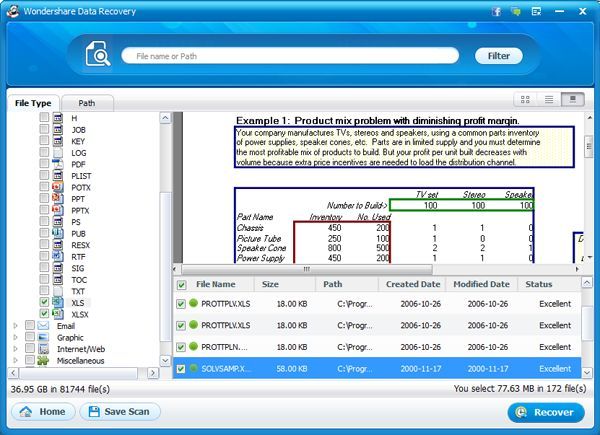Go to Home
The height and width of the screenshot is (435, 600).
pos(44,412)
